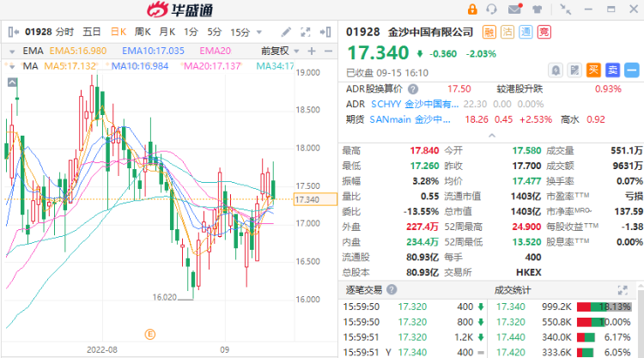Click the 最高 value 17.840

[x=424, y=151]
